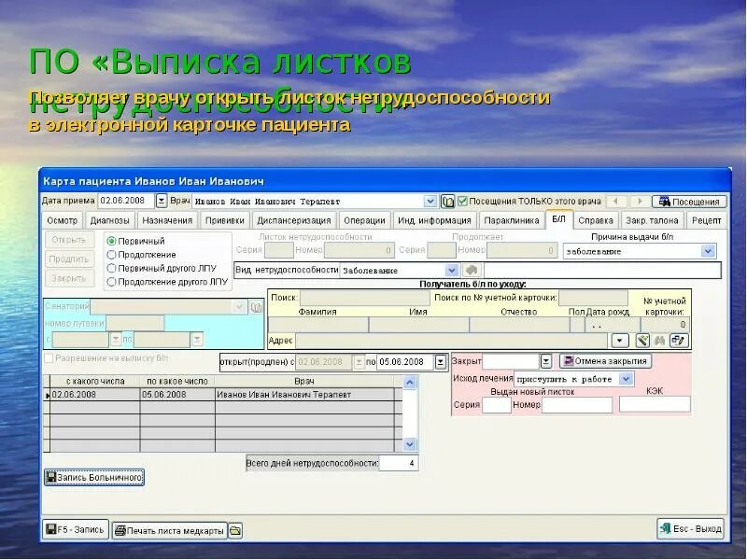
Task: Expand Причина выдачи б/л dropdown
Action: pyautogui.click(x=709, y=251)
